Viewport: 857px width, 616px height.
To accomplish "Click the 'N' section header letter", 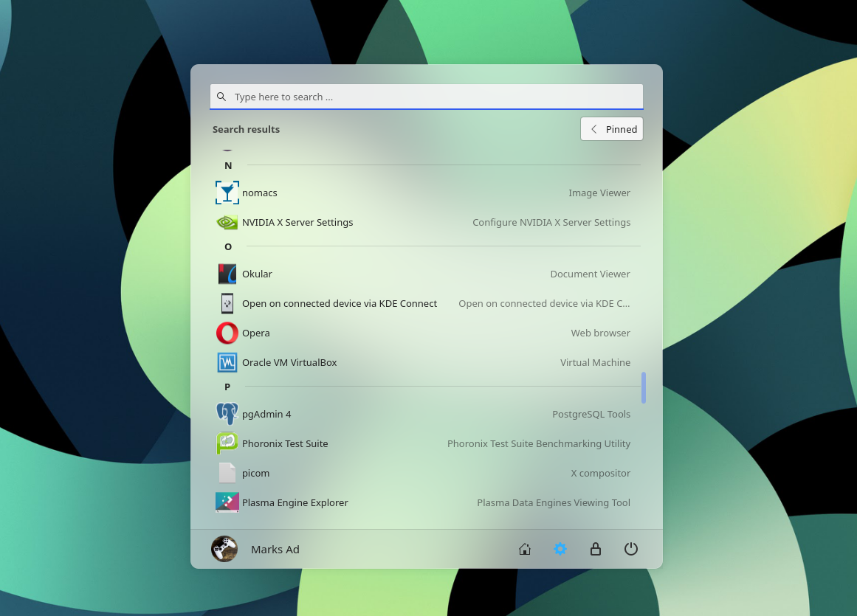I will pos(228,165).
